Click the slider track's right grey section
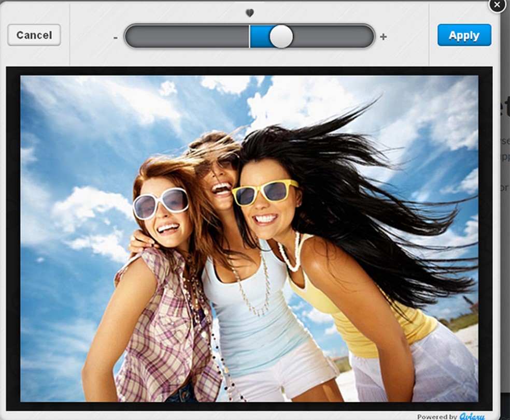This screenshot has width=510, height=420. pyautogui.click(x=333, y=36)
